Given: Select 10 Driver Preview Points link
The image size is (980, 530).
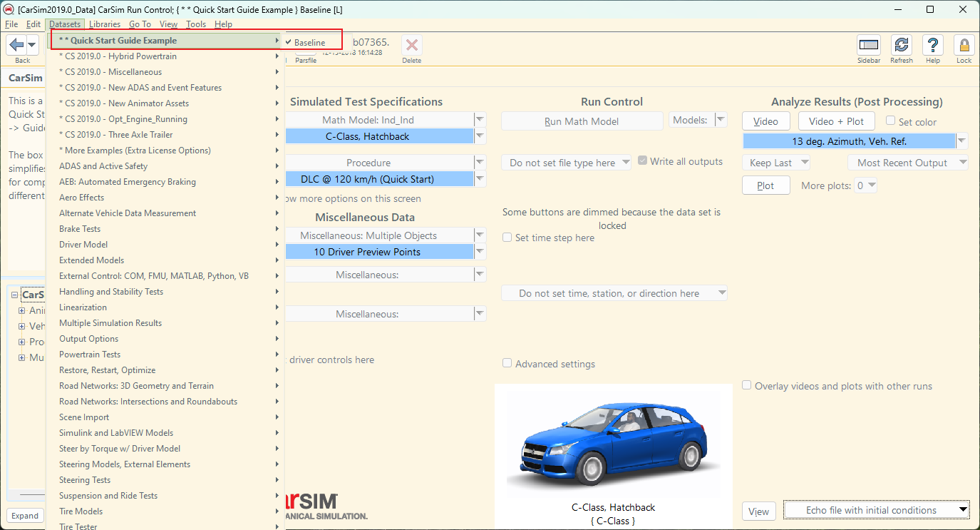Looking at the screenshot, I should coord(378,252).
